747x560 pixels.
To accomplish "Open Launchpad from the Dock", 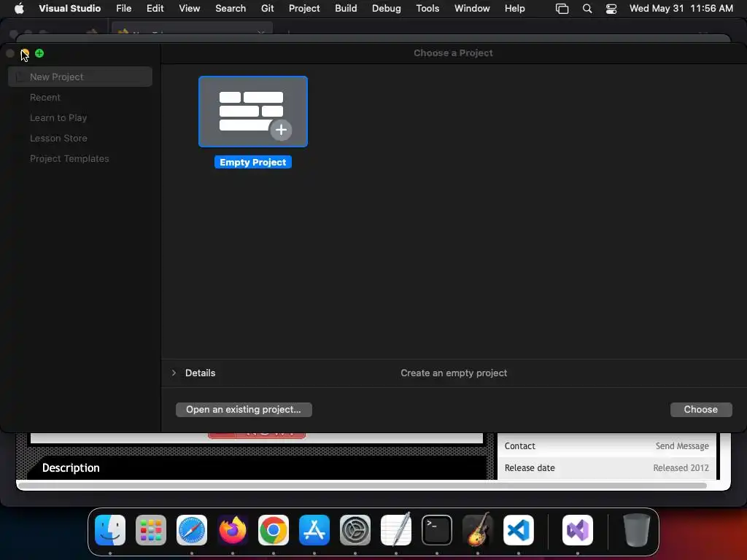I will pyautogui.click(x=151, y=530).
